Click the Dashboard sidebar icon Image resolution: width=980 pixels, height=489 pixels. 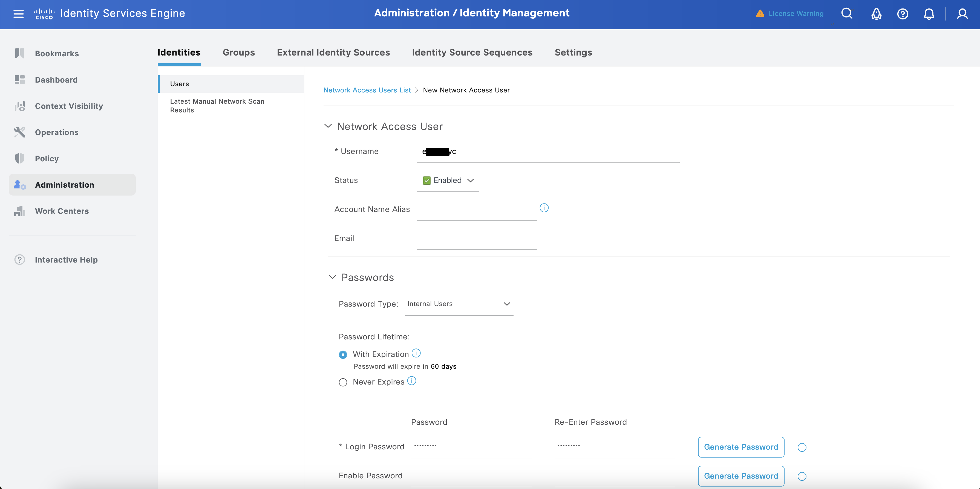tap(19, 79)
